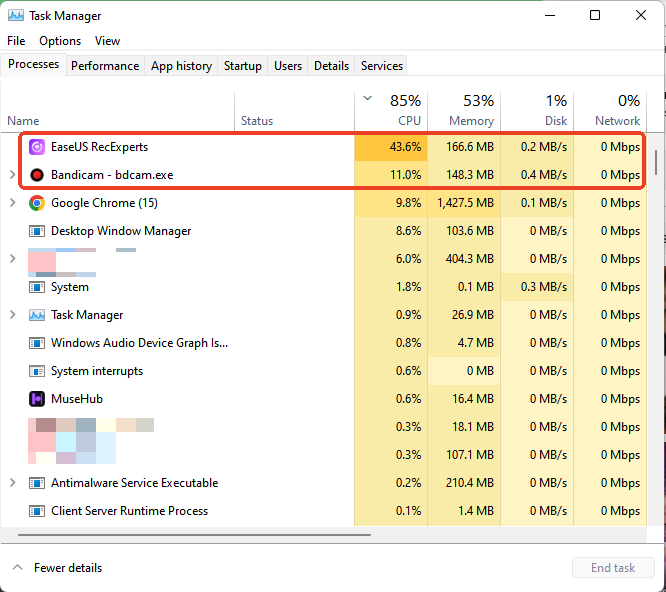Screen dimensions: 666x592
Task: Click the 43.6% CPU value
Action: [405, 147]
